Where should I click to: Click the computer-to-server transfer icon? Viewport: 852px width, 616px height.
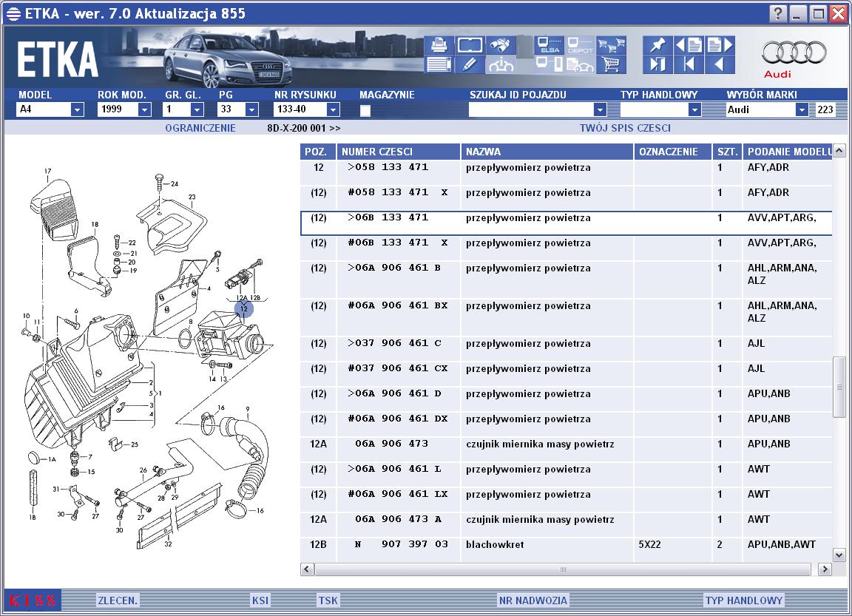click(548, 64)
